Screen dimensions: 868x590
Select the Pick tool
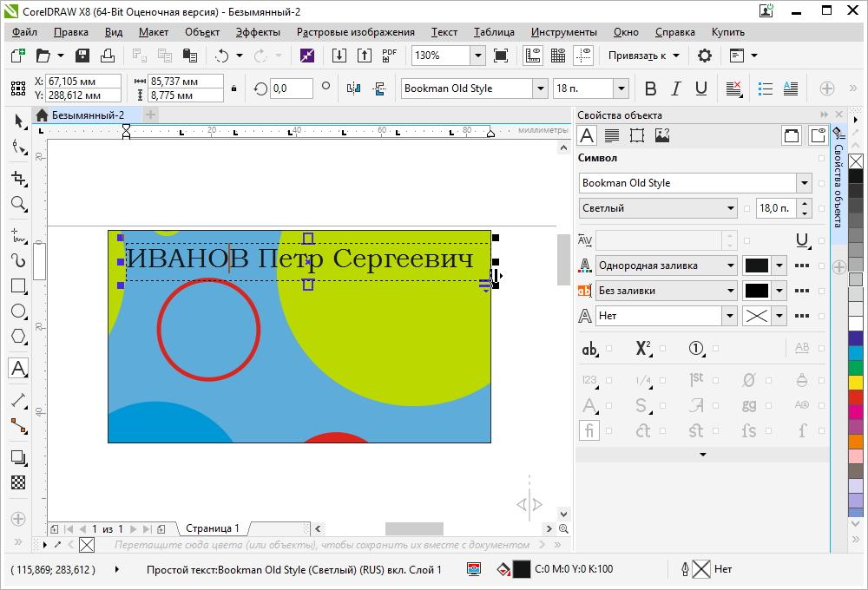[x=19, y=121]
